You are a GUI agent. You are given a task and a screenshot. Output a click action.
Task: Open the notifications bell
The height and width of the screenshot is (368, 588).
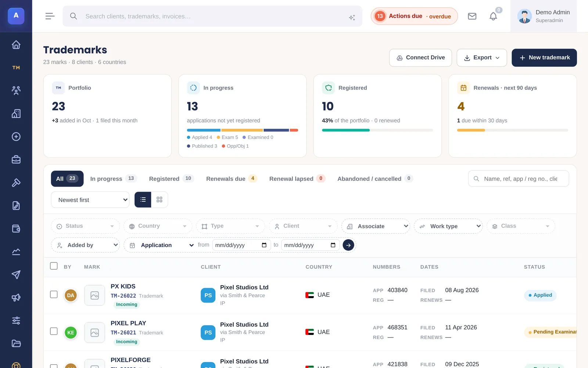493,16
